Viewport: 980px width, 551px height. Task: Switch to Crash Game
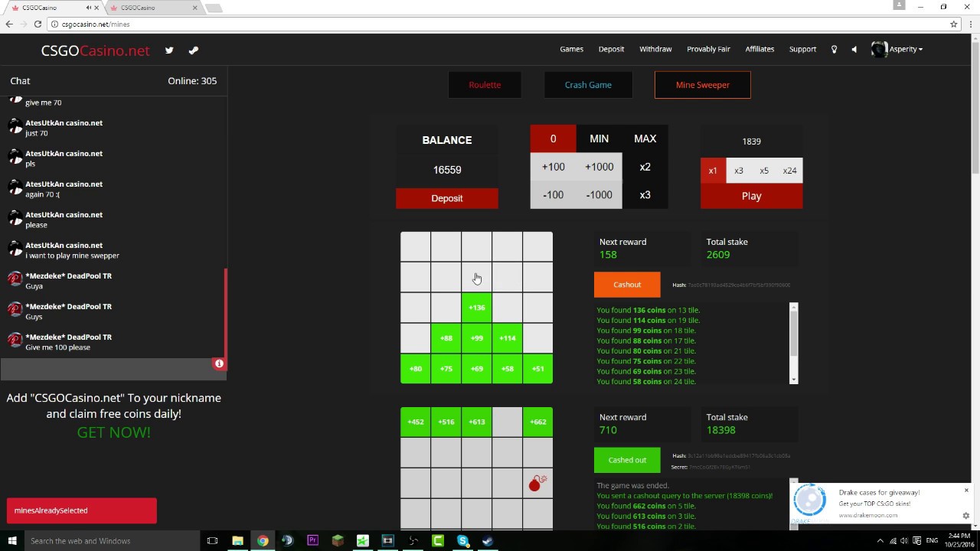point(588,85)
